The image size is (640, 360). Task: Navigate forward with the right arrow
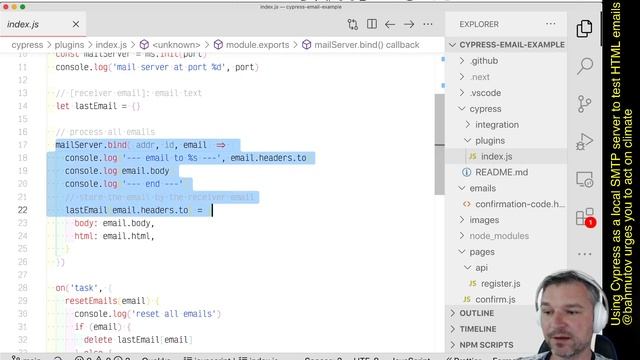pos(409,24)
